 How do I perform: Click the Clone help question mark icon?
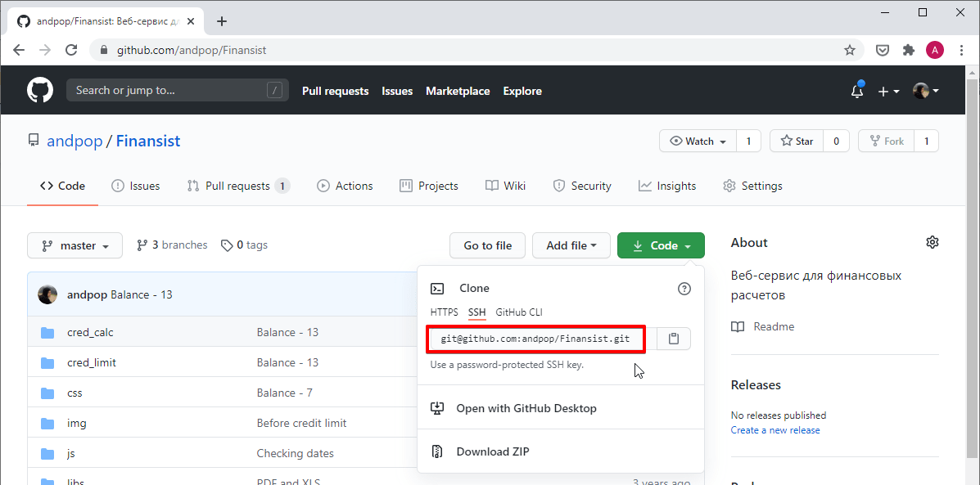684,289
